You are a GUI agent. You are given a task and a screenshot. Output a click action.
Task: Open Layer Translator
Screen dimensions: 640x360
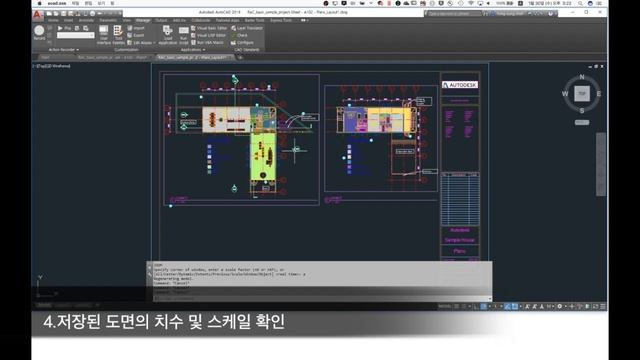[x=247, y=28]
